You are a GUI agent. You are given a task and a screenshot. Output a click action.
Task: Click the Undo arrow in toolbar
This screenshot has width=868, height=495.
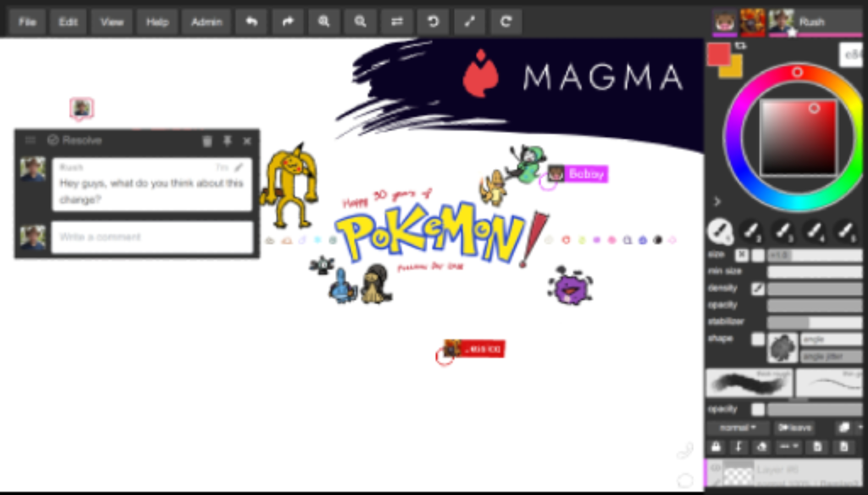252,22
